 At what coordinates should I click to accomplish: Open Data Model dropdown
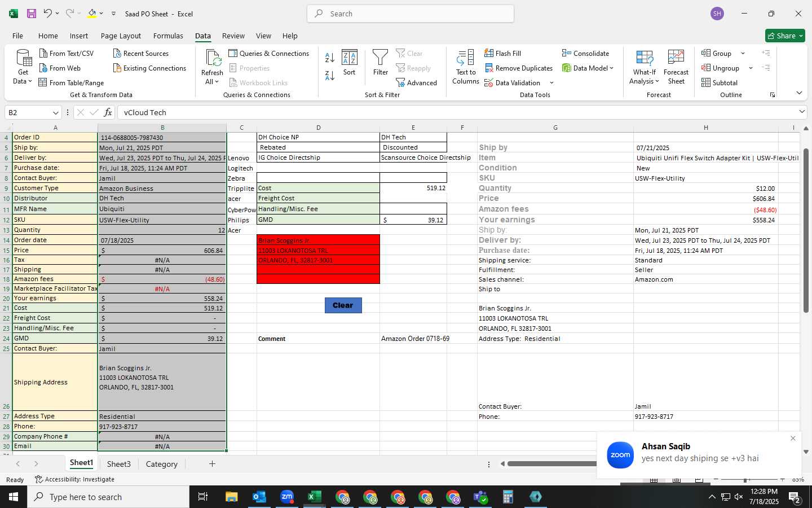[588, 68]
